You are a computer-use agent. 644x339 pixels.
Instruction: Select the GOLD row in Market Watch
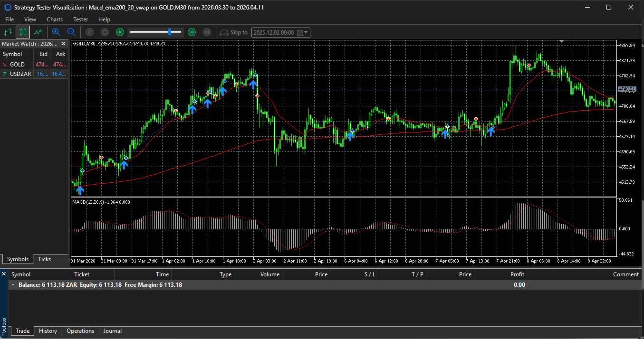click(34, 65)
